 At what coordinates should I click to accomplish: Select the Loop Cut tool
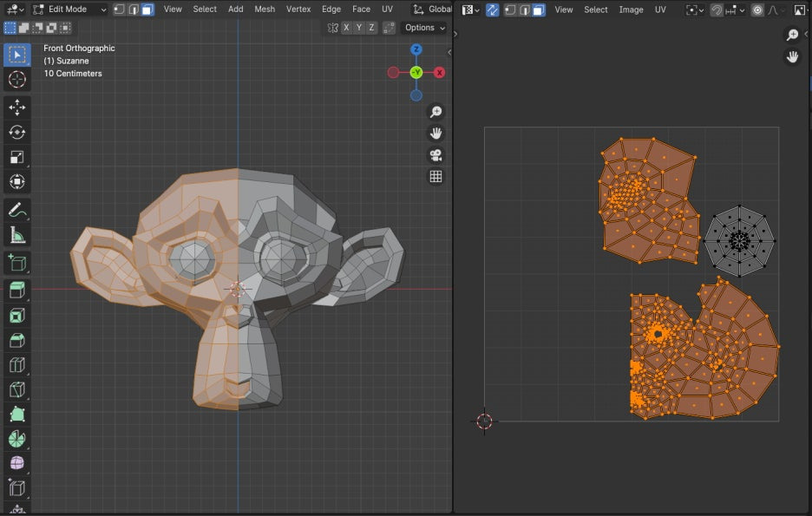click(x=17, y=365)
